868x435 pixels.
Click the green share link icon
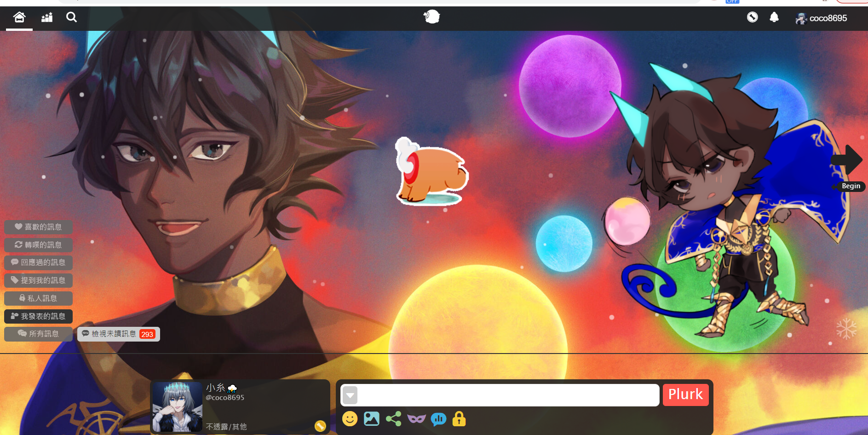(x=394, y=419)
